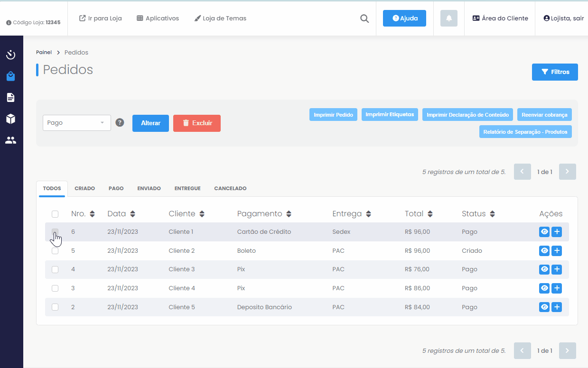The image size is (588, 368).
Task: View order 6 details eye icon
Action: [544, 232]
